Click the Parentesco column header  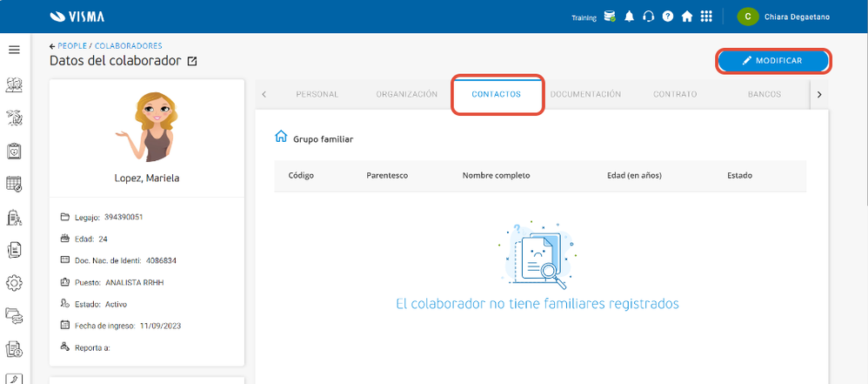click(388, 176)
